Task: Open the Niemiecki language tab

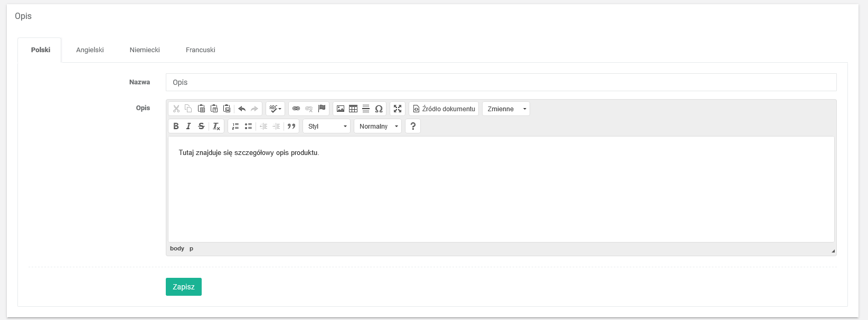Action: point(145,50)
